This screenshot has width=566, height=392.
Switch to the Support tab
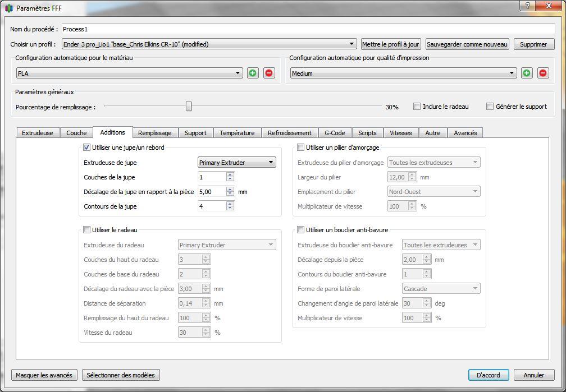tap(195, 133)
